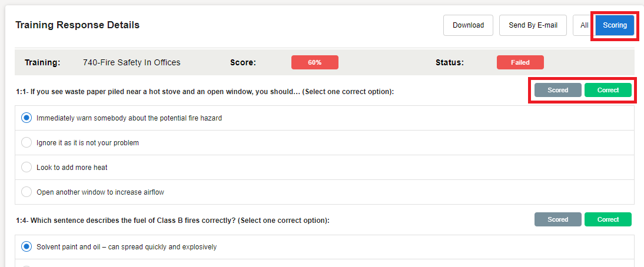Click the Training Response Details heading

(x=77, y=25)
